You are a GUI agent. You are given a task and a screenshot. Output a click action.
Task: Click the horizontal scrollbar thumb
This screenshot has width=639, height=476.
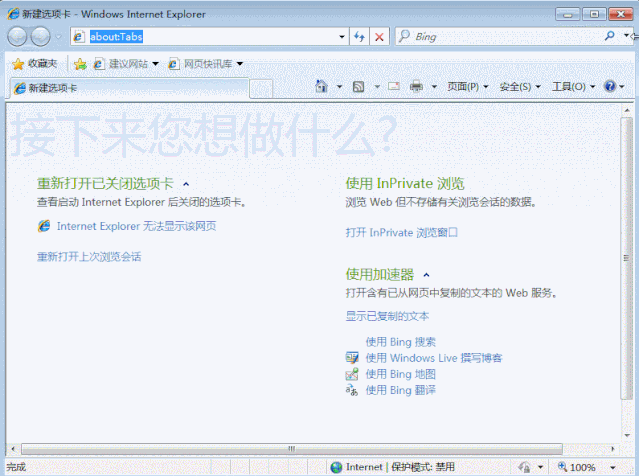[x=292, y=449]
